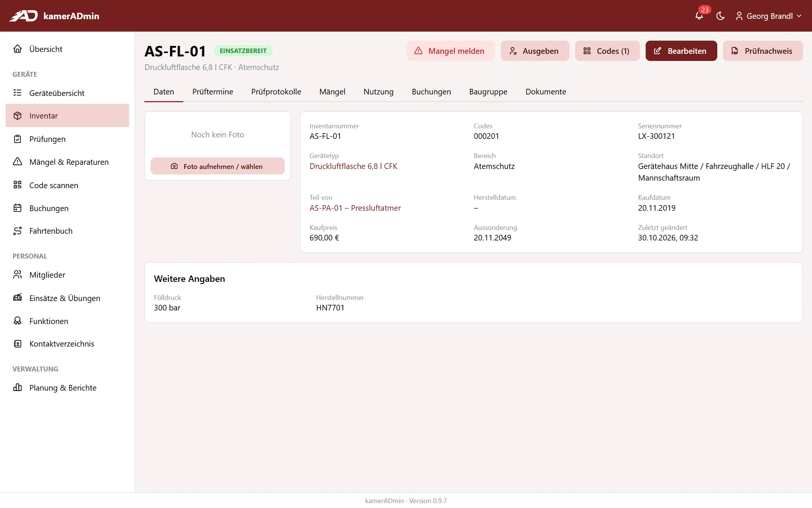812x508 pixels.
Task: Select the Daten tab
Action: pos(164,92)
